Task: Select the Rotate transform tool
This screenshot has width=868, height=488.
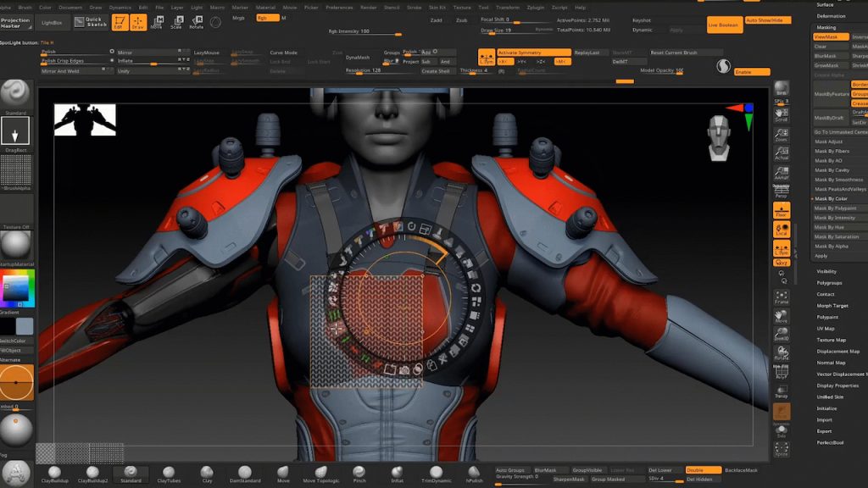Action: [196, 23]
